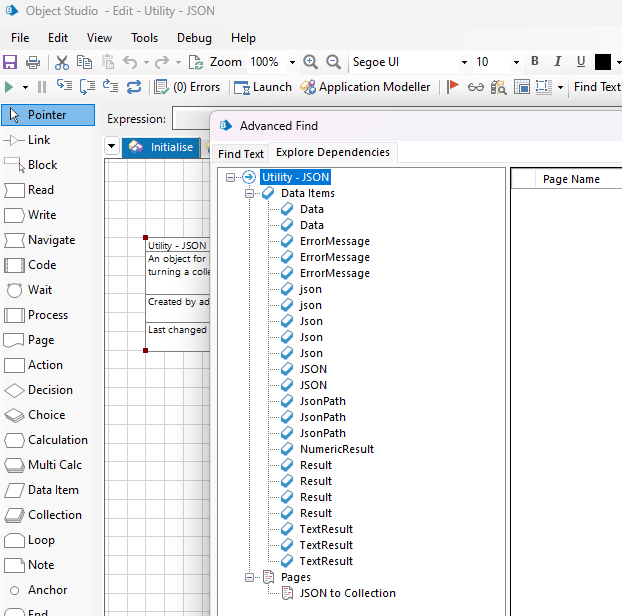Image resolution: width=622 pixels, height=616 pixels.
Task: Collapse the Utility - JSON tree node
Action: pyautogui.click(x=230, y=177)
